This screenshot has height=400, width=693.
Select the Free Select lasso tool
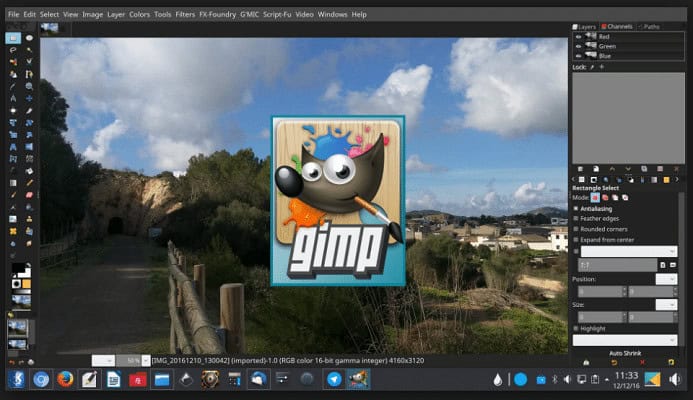pyautogui.click(x=13, y=50)
